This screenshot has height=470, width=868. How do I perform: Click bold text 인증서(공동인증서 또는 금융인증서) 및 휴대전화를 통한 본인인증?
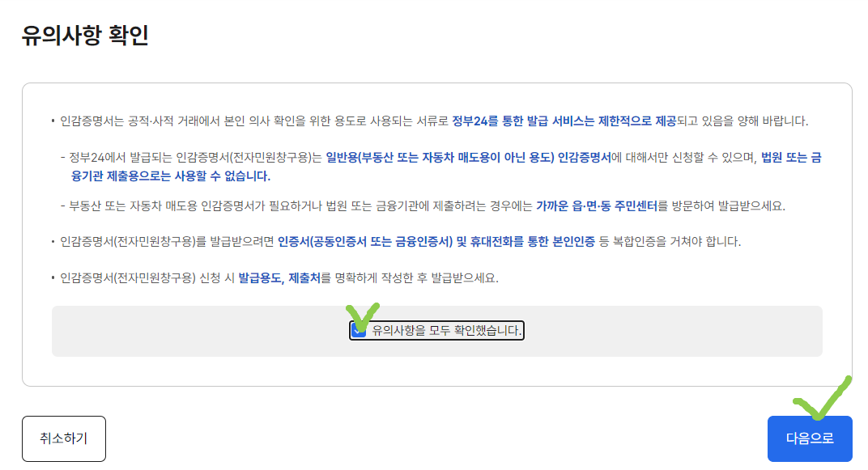click(x=436, y=242)
